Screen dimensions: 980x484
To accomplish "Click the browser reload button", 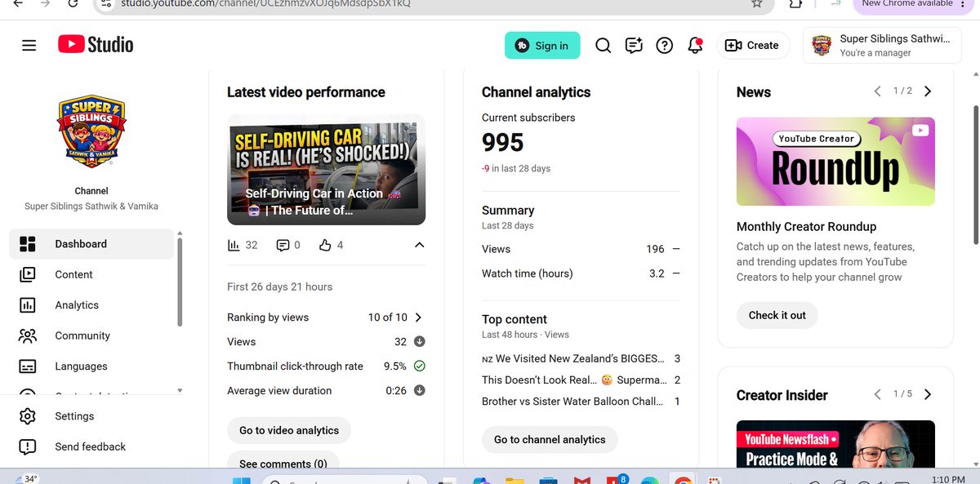I will (73, 3).
